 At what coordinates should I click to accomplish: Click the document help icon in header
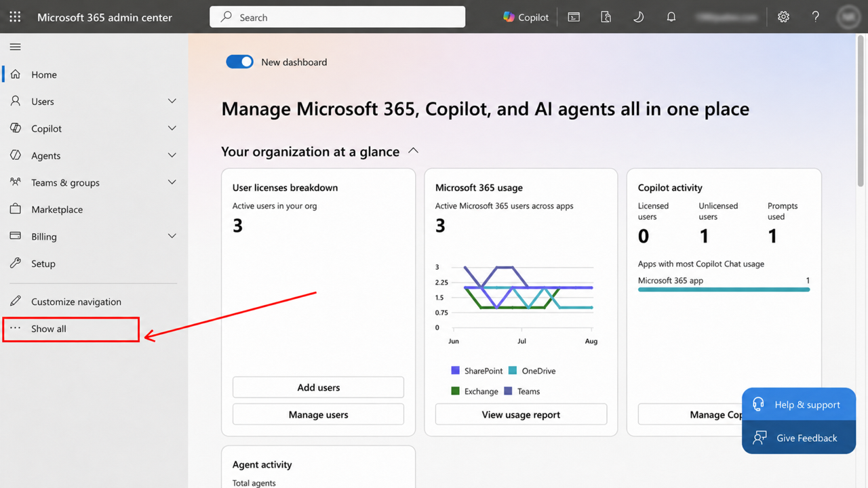tap(606, 17)
